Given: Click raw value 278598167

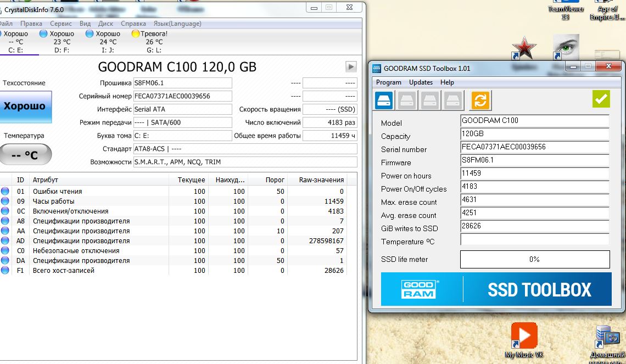Looking at the screenshot, I should (326, 240).
